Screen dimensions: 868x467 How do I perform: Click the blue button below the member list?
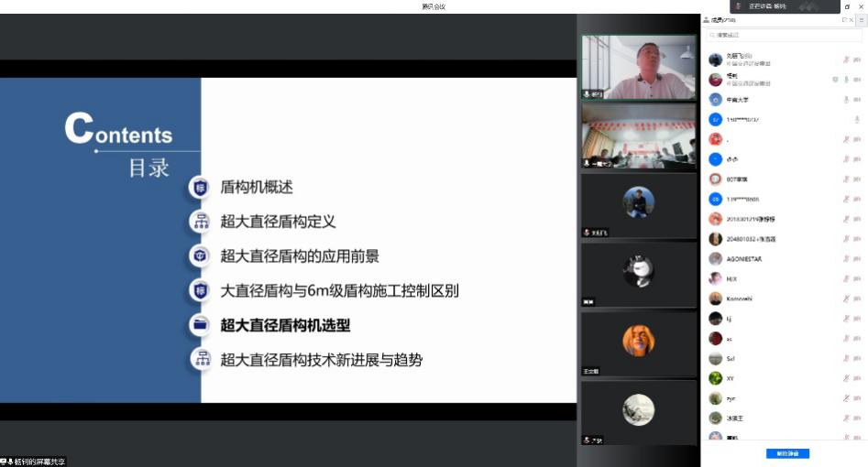[x=787, y=453]
